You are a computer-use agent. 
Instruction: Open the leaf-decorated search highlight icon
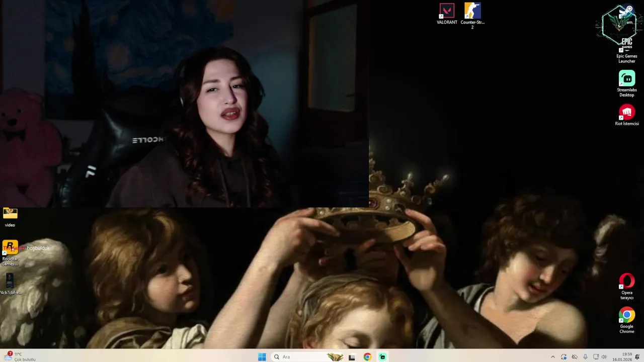click(x=335, y=357)
